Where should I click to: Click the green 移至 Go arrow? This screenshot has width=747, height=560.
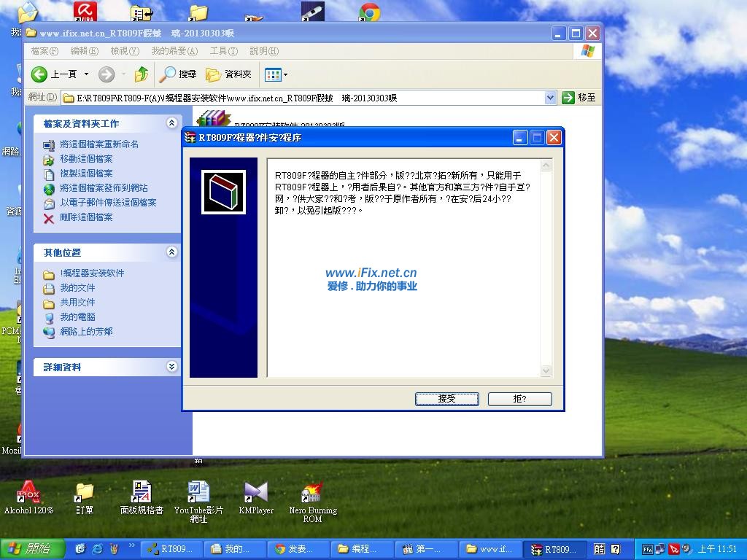570,96
